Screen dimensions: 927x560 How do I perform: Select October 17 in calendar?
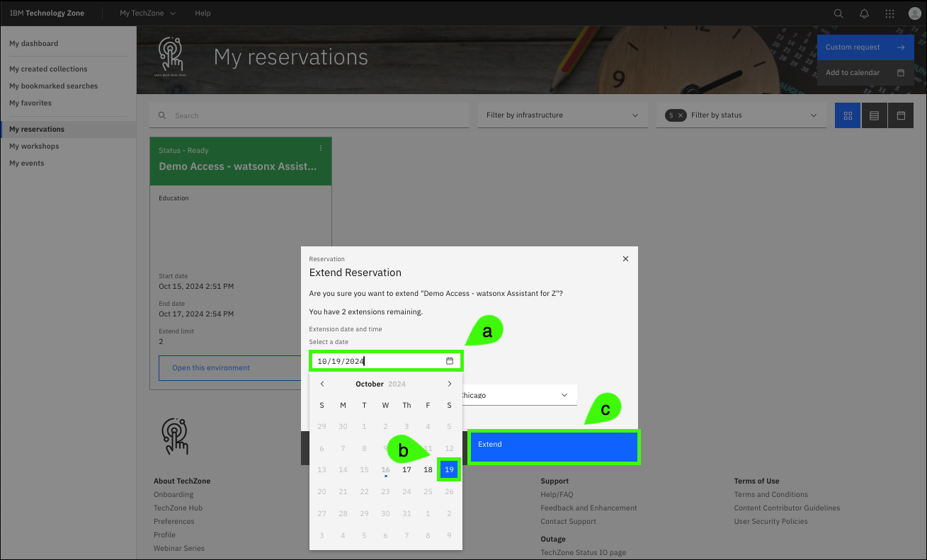coord(406,469)
